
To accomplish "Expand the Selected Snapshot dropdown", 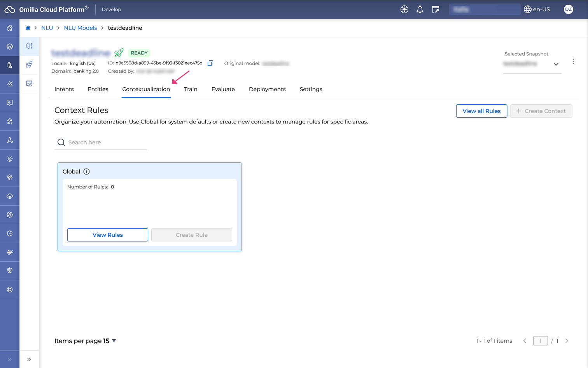I will tap(556, 64).
